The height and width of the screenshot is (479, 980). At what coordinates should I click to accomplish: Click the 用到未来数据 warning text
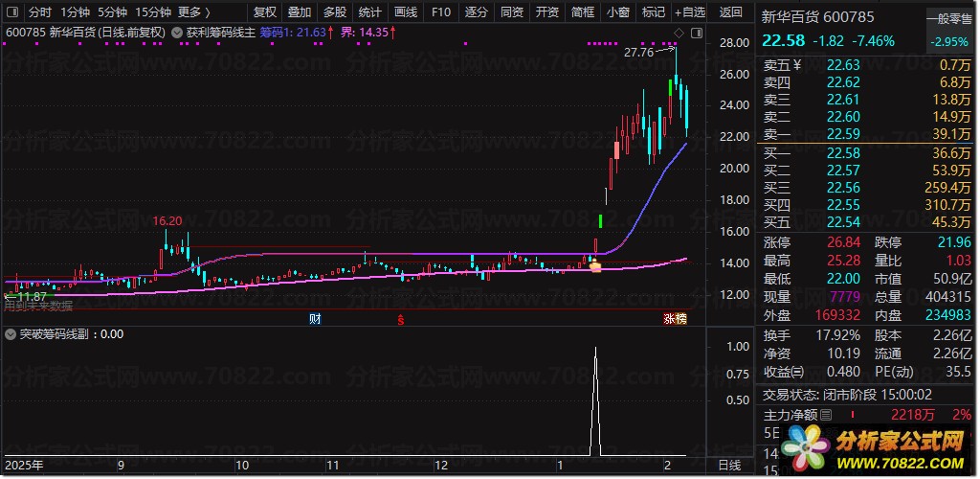coord(38,306)
